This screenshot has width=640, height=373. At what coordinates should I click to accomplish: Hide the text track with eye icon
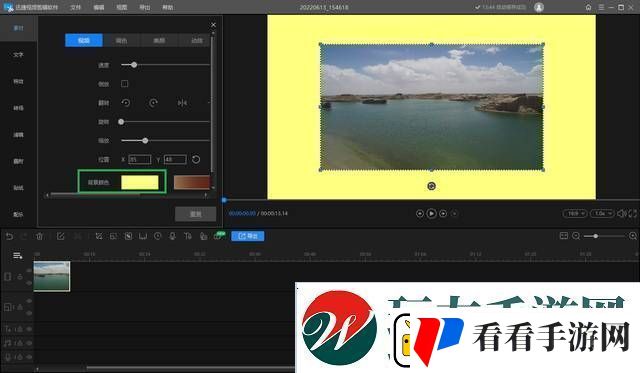click(29, 329)
